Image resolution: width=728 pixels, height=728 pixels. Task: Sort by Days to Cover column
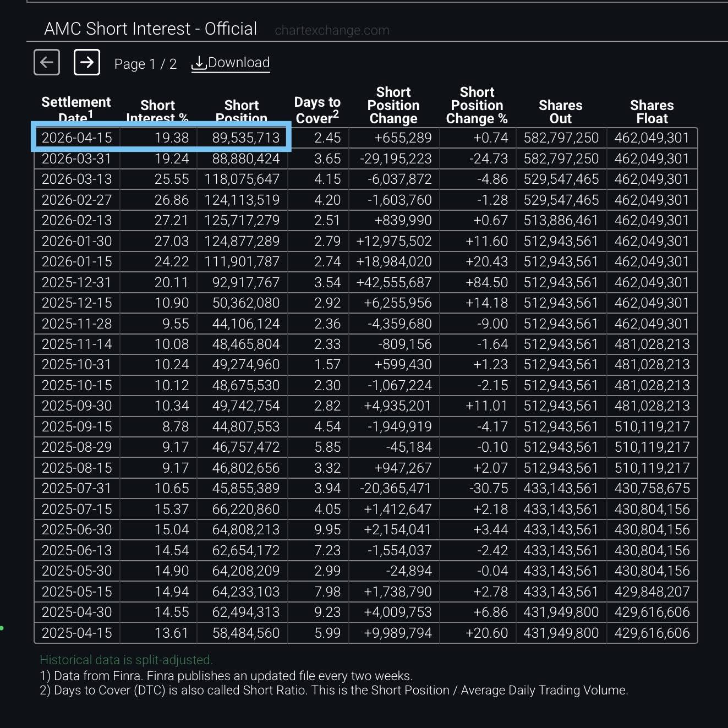click(317, 110)
